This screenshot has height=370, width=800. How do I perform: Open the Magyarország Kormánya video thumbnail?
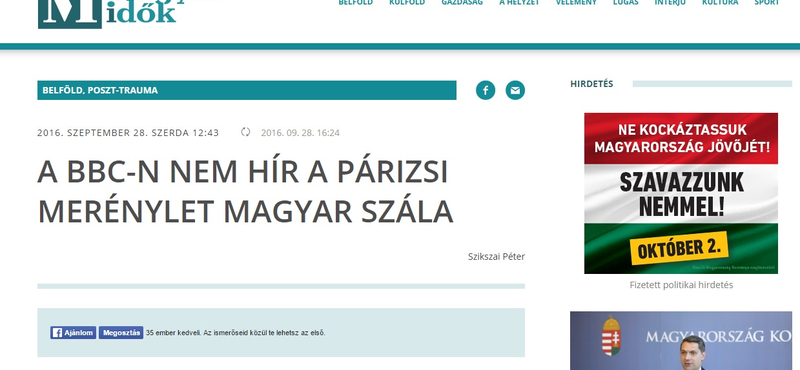[x=681, y=341]
